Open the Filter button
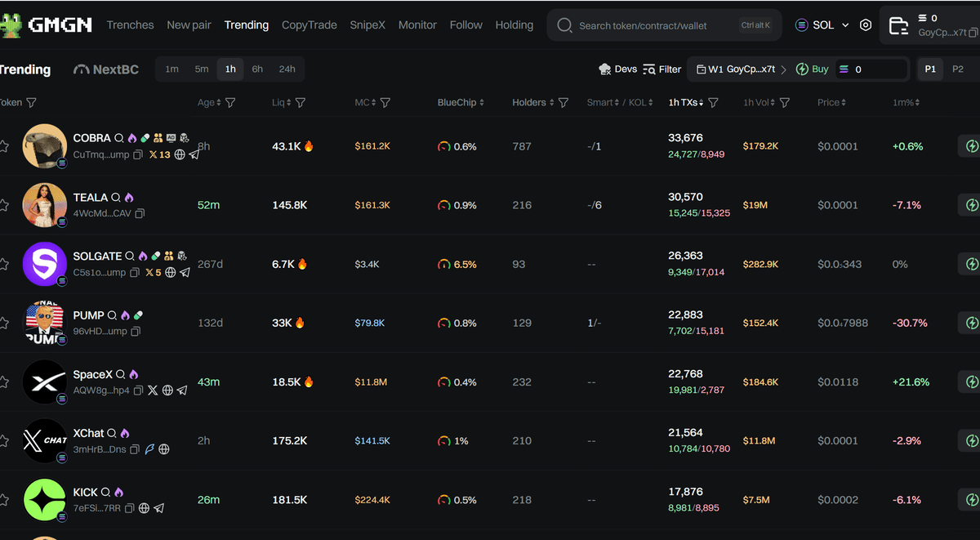This screenshot has height=540, width=980. pyautogui.click(x=662, y=69)
